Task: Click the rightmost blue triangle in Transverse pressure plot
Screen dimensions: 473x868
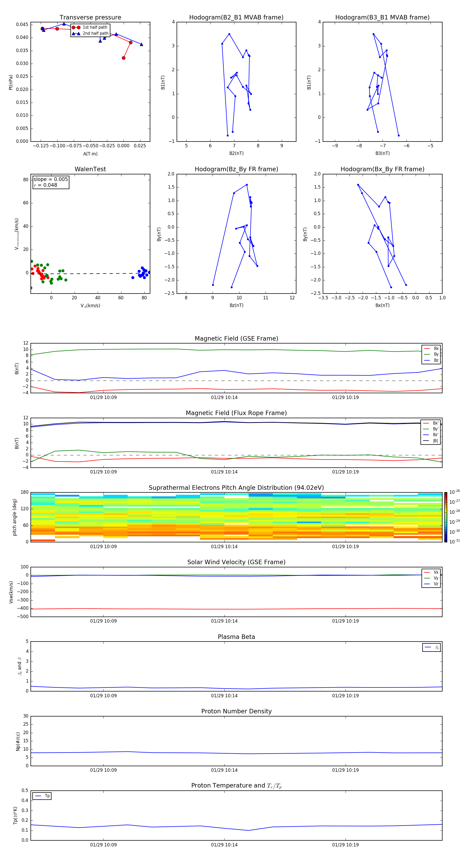Action: click(141, 44)
